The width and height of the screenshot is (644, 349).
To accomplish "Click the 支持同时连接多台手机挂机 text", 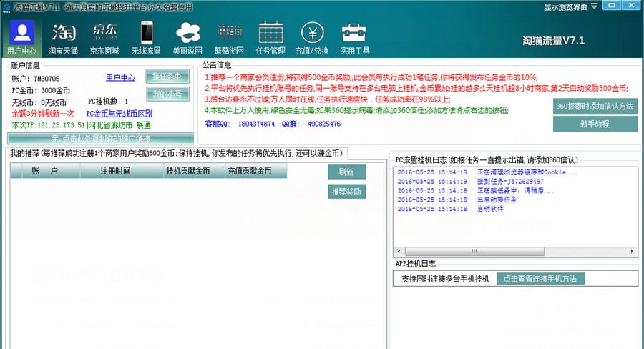I will point(445,279).
